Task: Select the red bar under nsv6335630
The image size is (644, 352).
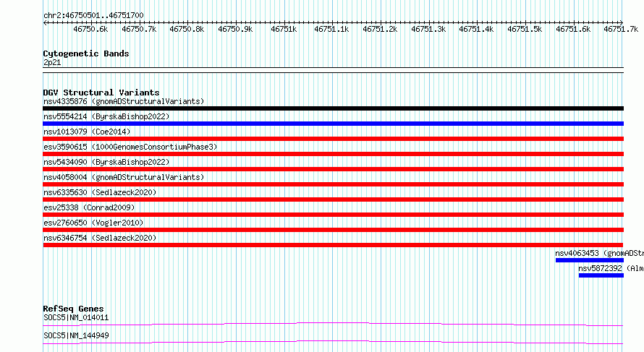Action: click(333, 199)
